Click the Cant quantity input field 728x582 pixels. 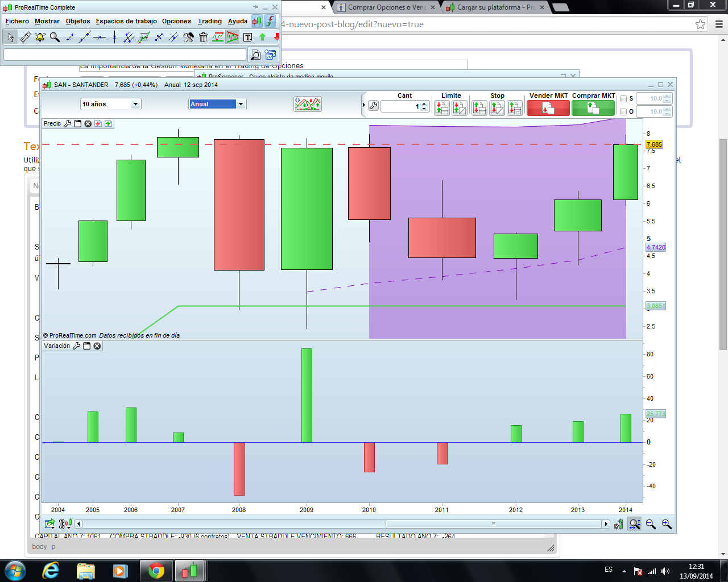pos(401,106)
